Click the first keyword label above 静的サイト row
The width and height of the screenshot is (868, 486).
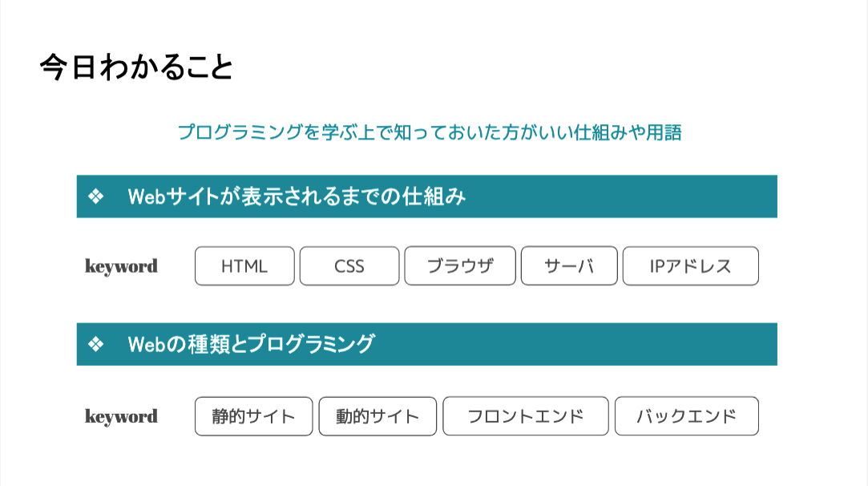point(121,266)
